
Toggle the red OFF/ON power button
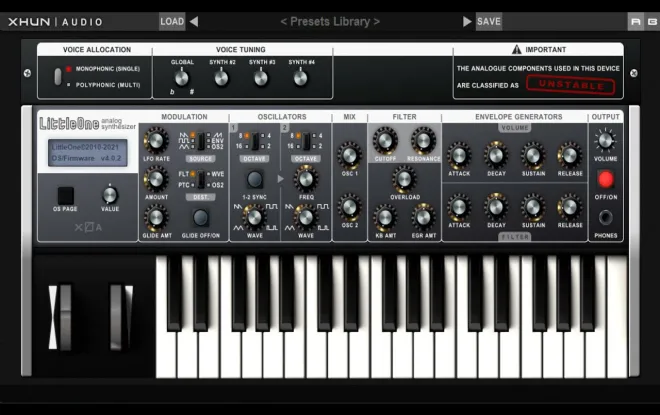606,180
